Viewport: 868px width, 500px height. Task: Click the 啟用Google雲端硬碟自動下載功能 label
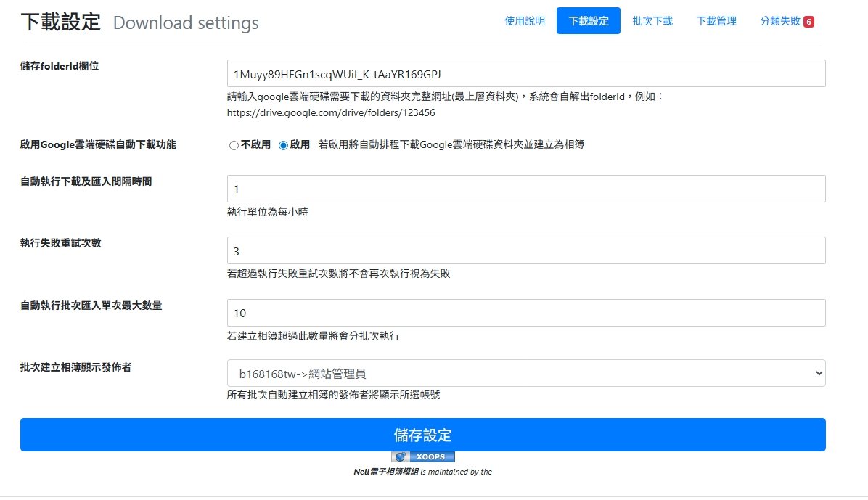coord(98,144)
